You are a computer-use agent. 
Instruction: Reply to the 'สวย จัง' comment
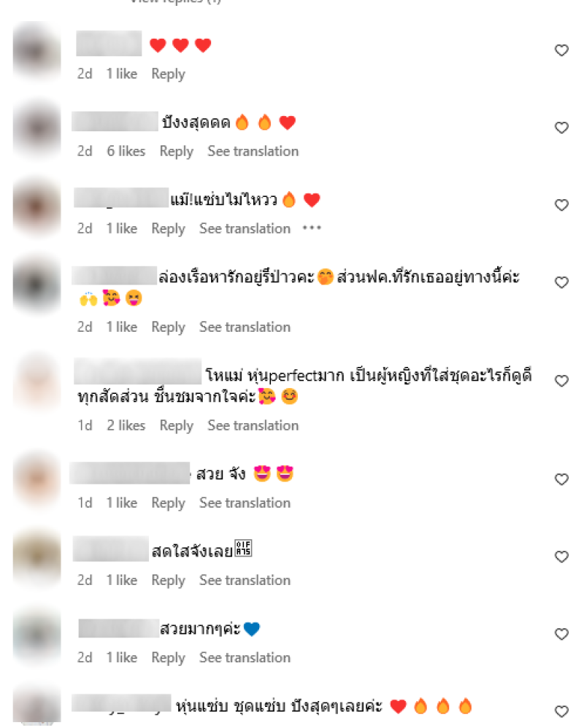[168, 503]
